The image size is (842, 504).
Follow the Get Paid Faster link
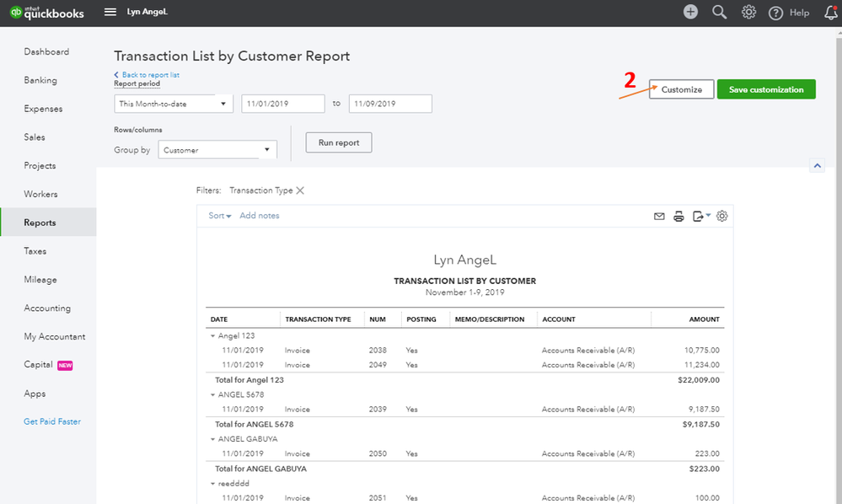click(x=52, y=421)
